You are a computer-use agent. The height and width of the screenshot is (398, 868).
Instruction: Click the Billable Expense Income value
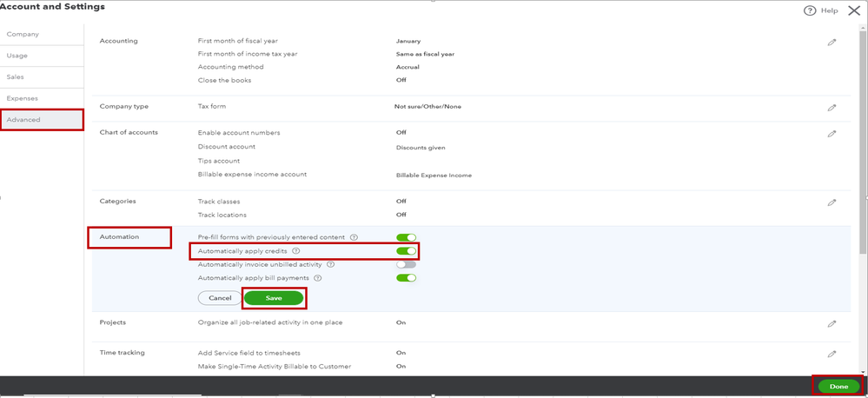(434, 176)
